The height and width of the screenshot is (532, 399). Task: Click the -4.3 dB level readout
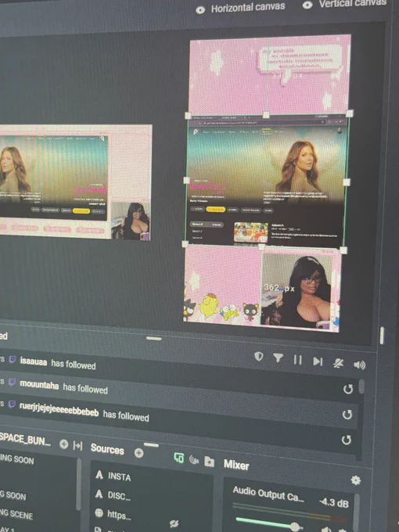pos(334,502)
